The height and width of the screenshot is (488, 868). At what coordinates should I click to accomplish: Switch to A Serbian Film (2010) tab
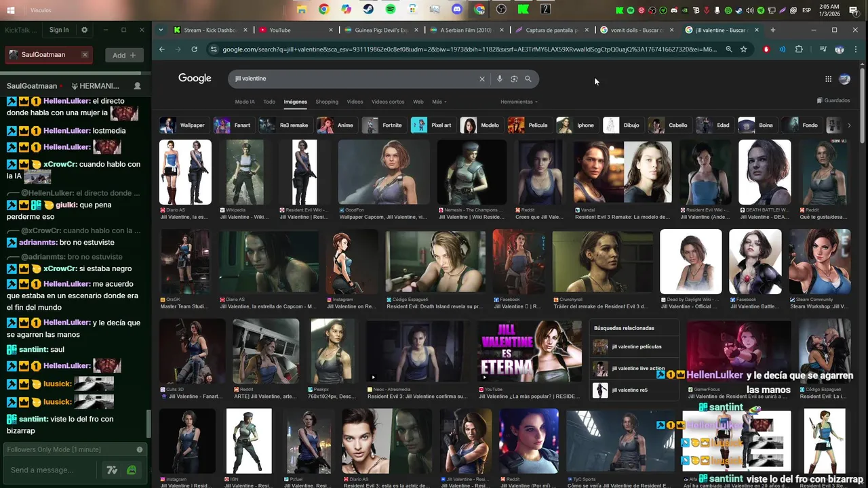466,30
